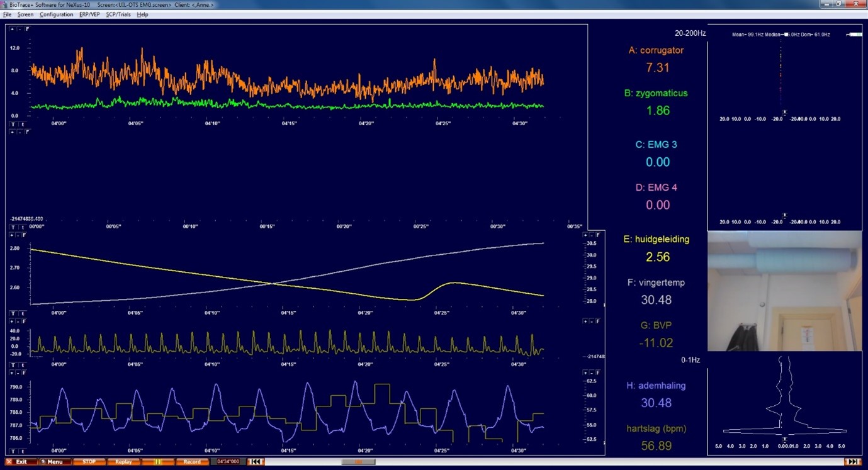Open the Configuration menu
This screenshot has height=470, width=868.
click(56, 14)
